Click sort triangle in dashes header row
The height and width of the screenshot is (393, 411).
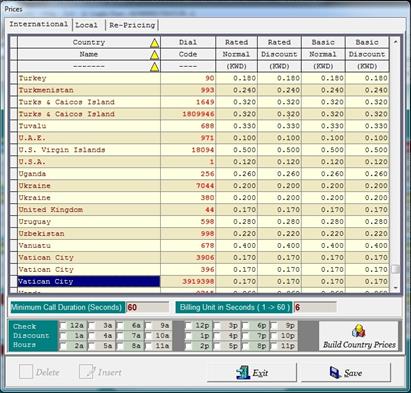point(154,67)
